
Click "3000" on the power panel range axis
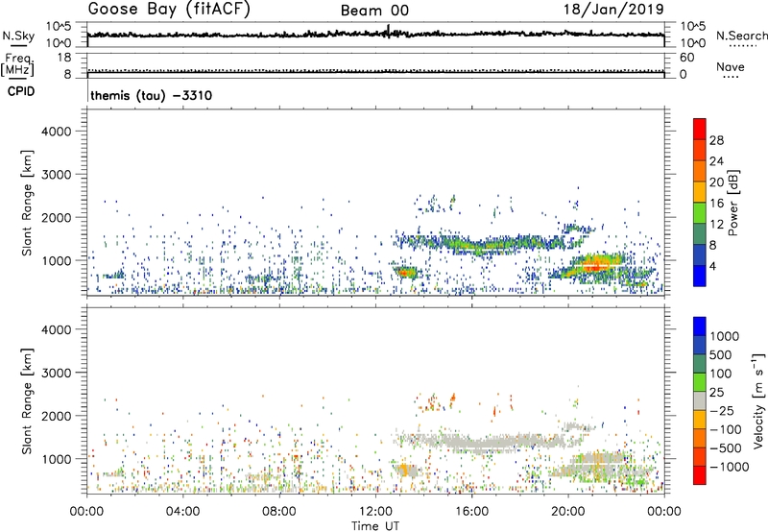click(x=56, y=175)
